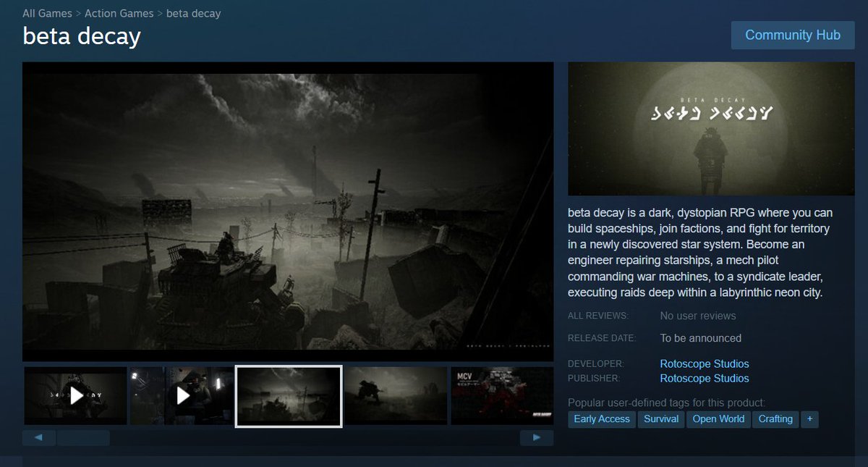Play the first trailer thumbnail with title logo
Viewport: 868px width, 467px height.
pos(76,395)
